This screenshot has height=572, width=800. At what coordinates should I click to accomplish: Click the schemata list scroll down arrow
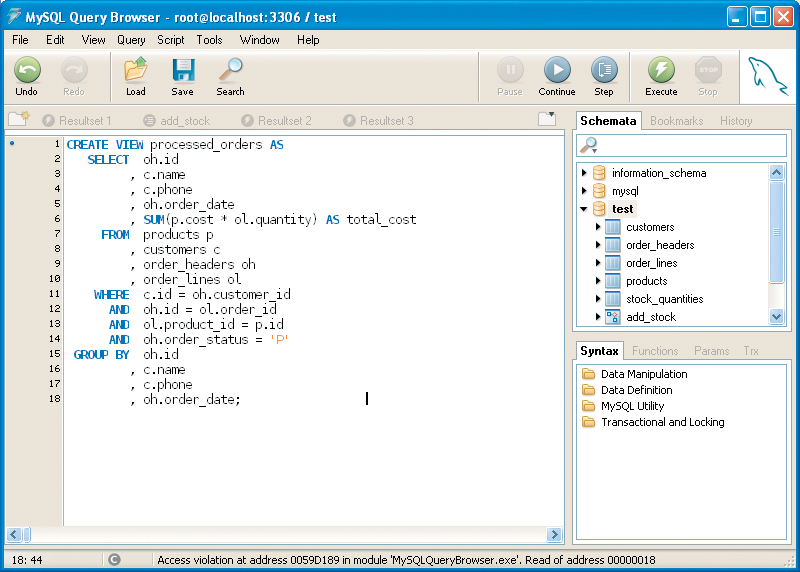tap(777, 317)
